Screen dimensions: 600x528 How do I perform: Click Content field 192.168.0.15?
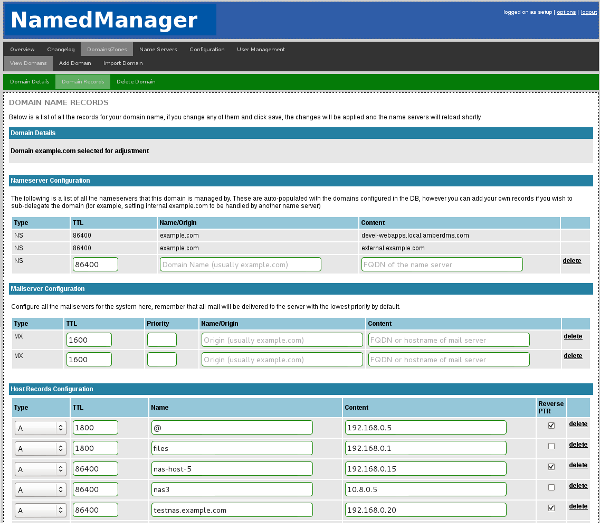(426, 469)
